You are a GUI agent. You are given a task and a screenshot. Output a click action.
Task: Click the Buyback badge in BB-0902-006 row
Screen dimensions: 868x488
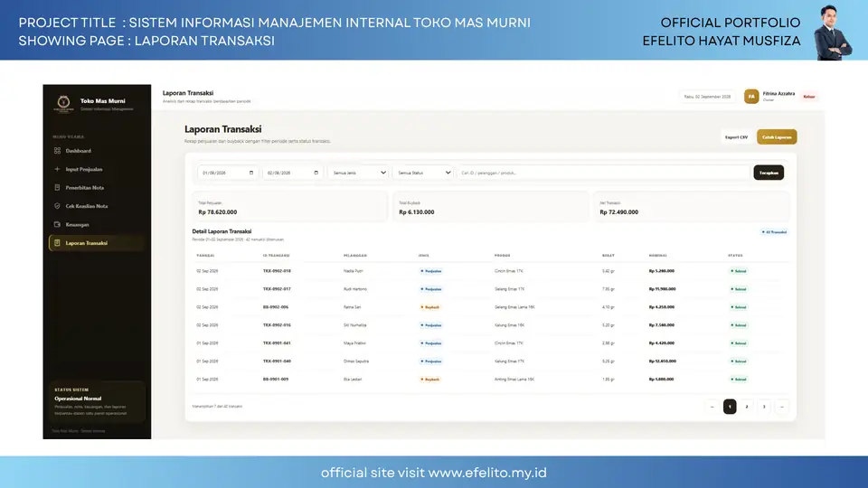pos(430,307)
